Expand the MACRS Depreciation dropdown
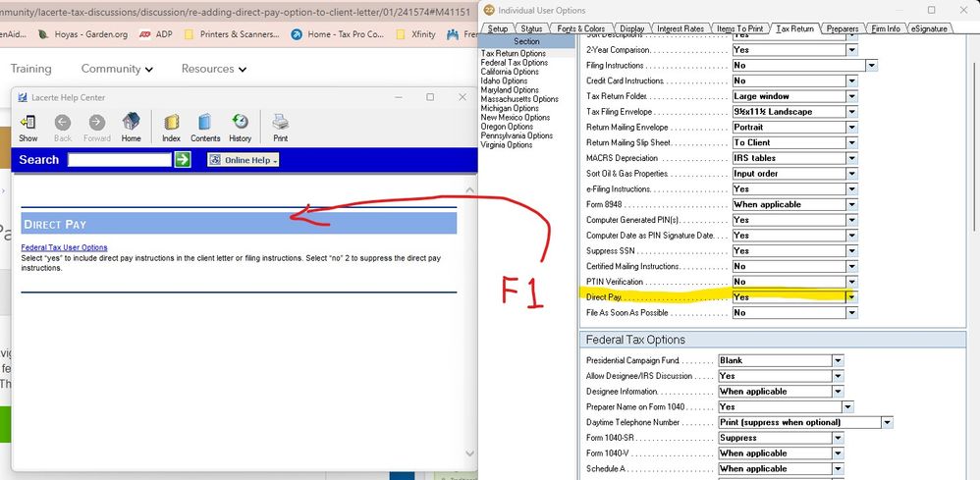The height and width of the screenshot is (480, 980). tap(851, 158)
